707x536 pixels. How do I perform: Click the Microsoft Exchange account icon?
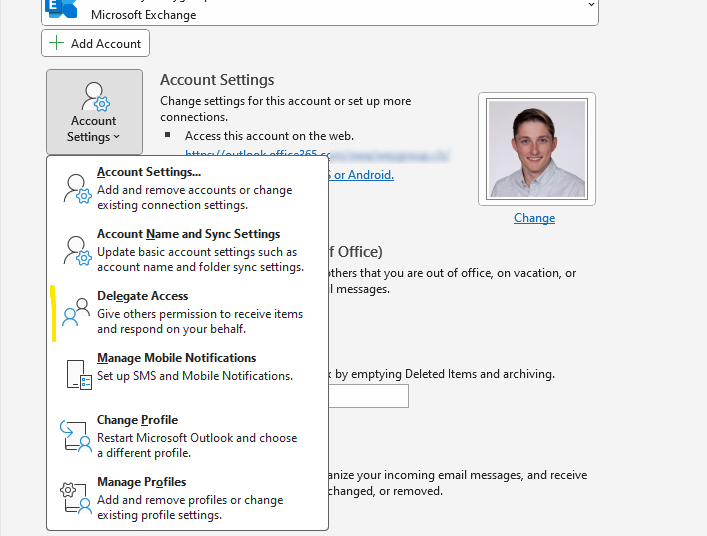(x=62, y=9)
